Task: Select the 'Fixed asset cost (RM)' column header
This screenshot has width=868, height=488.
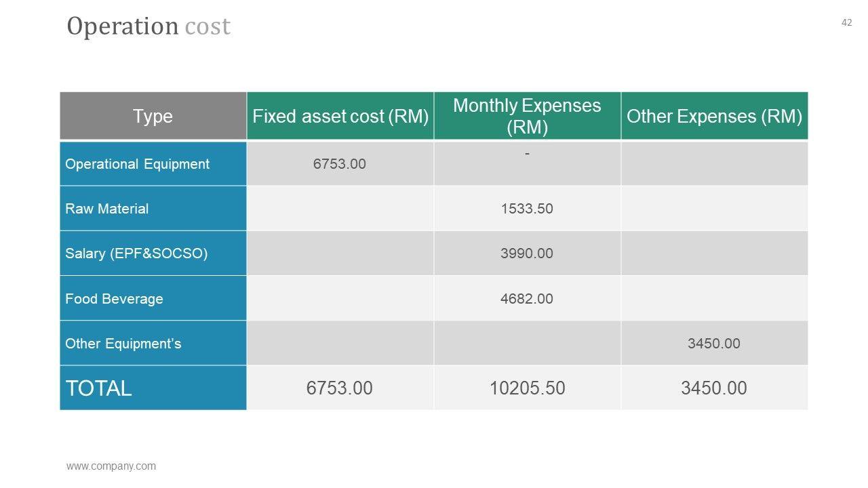Action: pyautogui.click(x=340, y=116)
